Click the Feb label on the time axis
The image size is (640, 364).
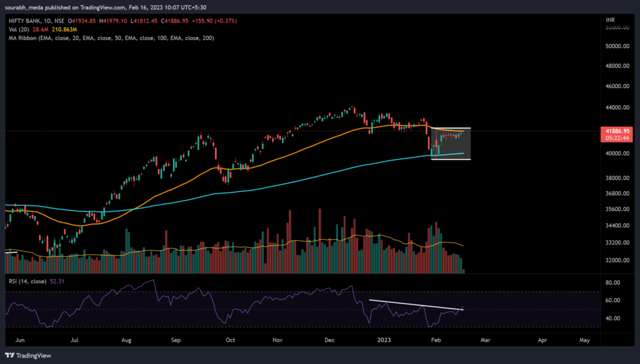[x=436, y=340]
